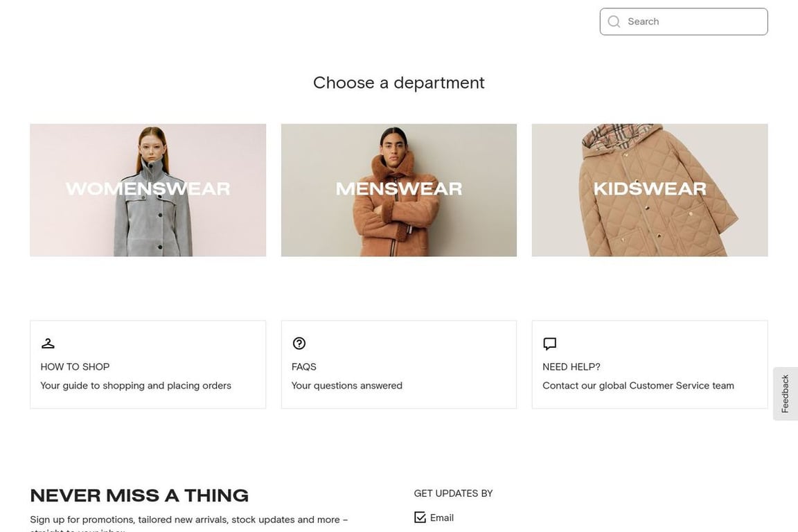This screenshot has height=532, width=798.
Task: Click the HOW TO SHOP card
Action: (x=148, y=364)
